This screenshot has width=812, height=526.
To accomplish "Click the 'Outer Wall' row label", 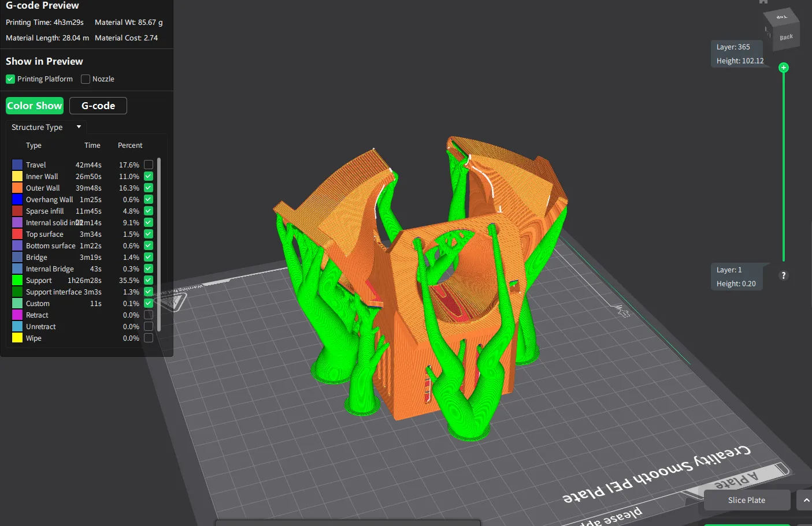I will (43, 188).
